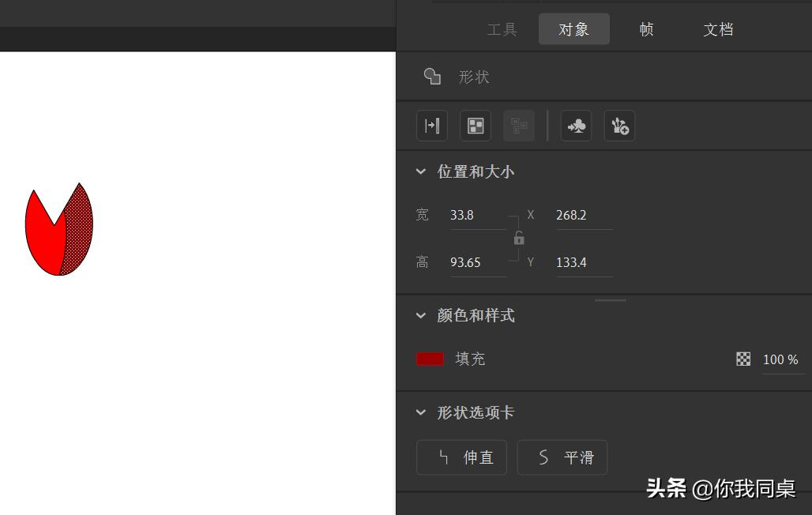Select the flip shape toolbar icon
This screenshot has width=812, height=515.
tap(432, 126)
